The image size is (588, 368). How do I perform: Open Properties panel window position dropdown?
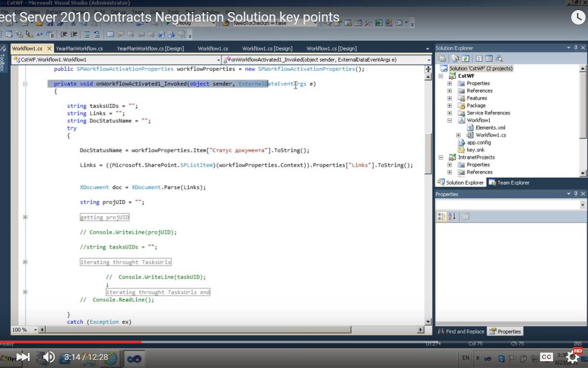point(569,194)
